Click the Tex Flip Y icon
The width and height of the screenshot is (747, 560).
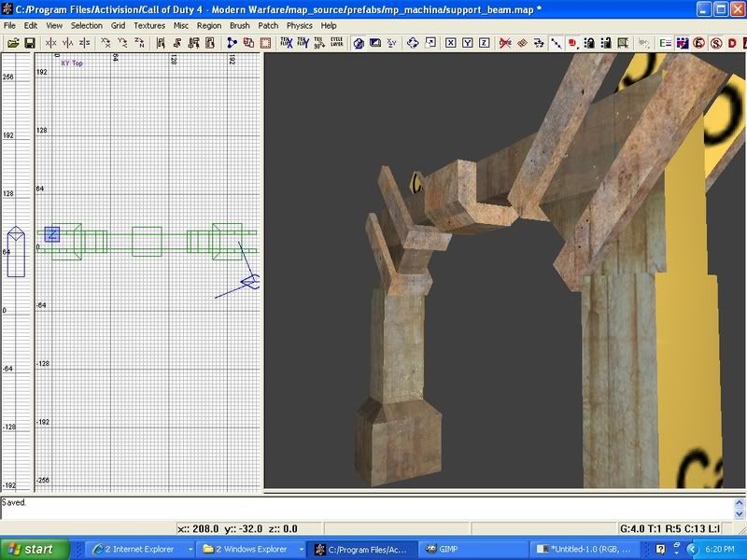303,43
